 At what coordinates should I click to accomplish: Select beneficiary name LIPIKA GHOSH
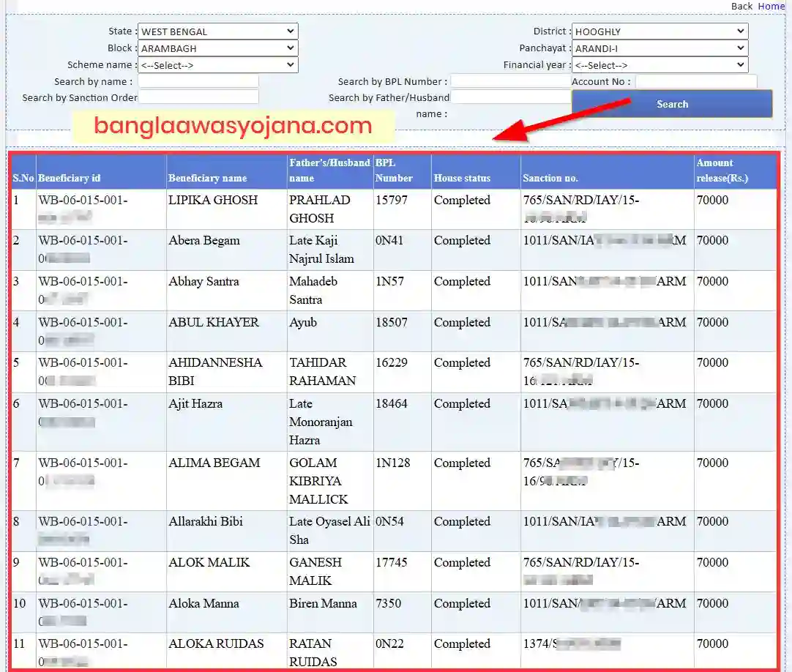point(213,200)
